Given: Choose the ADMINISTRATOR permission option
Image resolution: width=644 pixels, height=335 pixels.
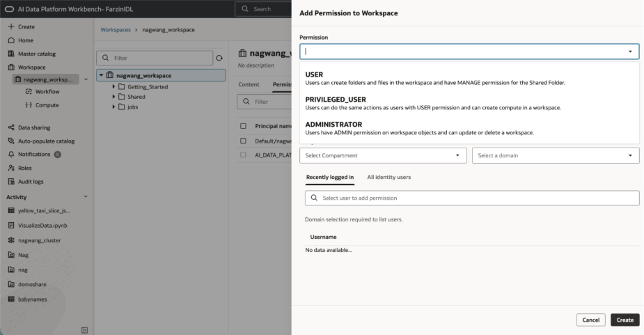Looking at the screenshot, I should pos(469,128).
